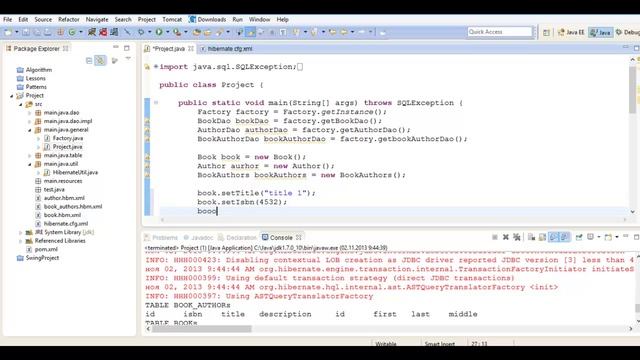Click the editor vertical scrollbar thumb
The width and height of the screenshot is (640, 360).
[x=632, y=90]
